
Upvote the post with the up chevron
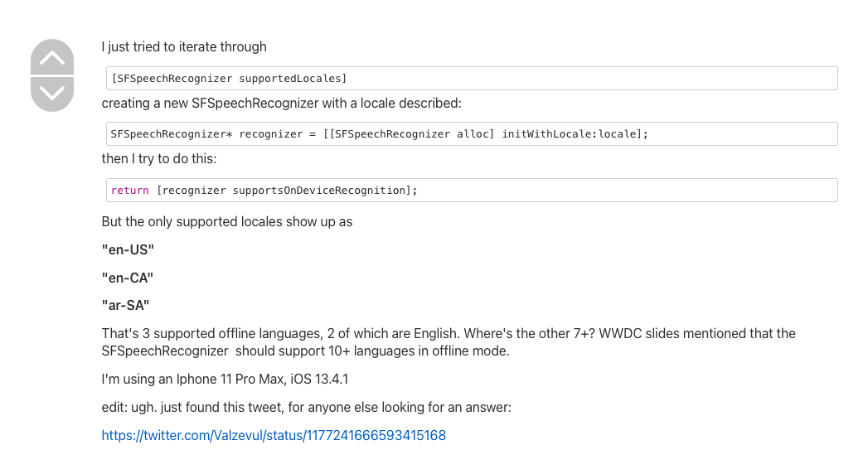[x=52, y=58]
